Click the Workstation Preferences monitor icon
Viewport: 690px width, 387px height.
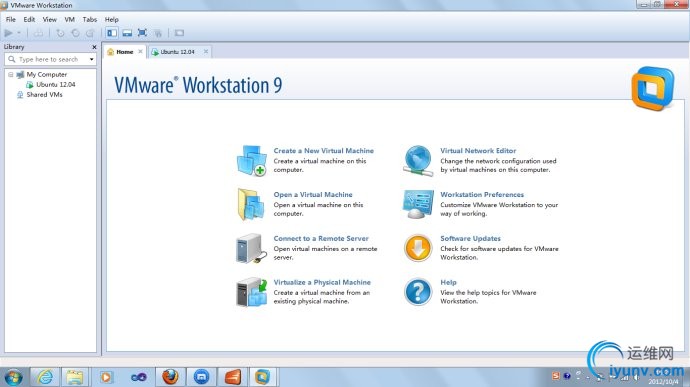point(418,204)
